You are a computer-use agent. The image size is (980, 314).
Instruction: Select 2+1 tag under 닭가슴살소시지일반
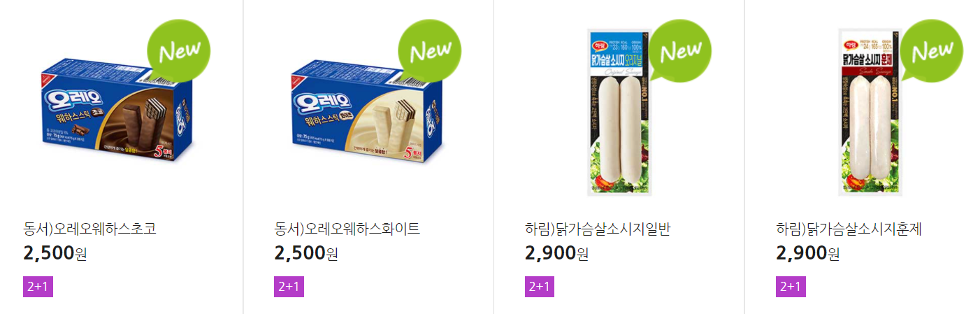click(x=539, y=287)
